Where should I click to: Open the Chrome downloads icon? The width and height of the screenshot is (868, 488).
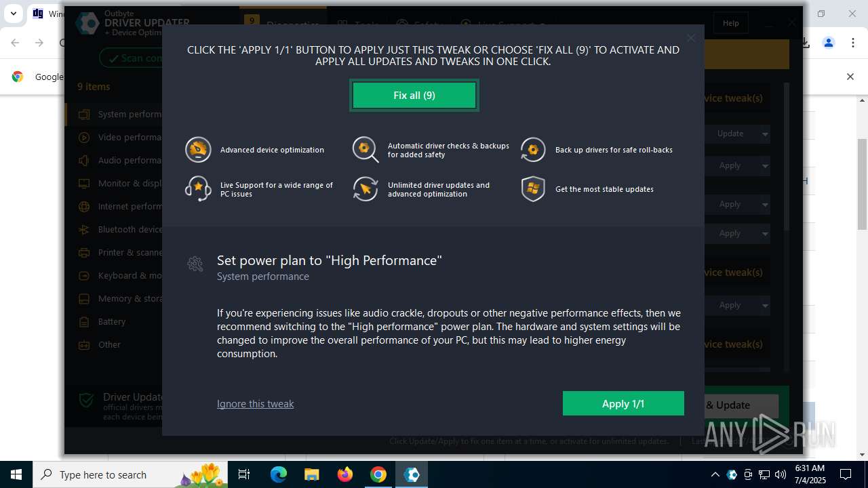click(806, 43)
